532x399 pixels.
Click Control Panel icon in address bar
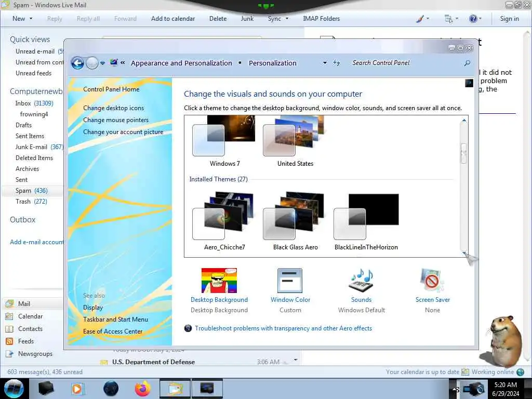click(114, 62)
